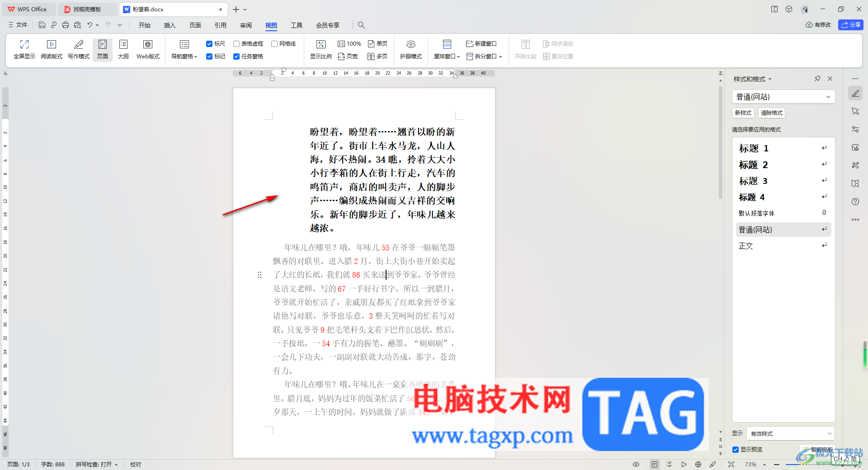Switch to the 引用 ribbon tab
The height and width of the screenshot is (470, 868).
[x=221, y=25]
